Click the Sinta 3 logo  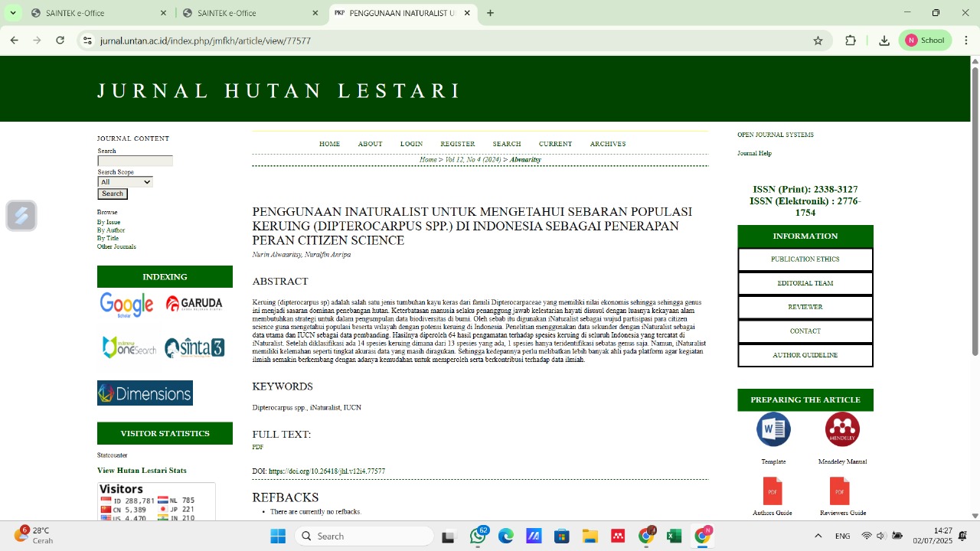tap(194, 347)
